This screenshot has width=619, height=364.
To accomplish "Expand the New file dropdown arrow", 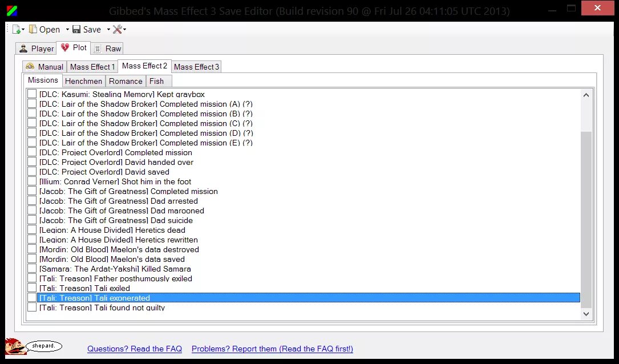I will [x=23, y=30].
